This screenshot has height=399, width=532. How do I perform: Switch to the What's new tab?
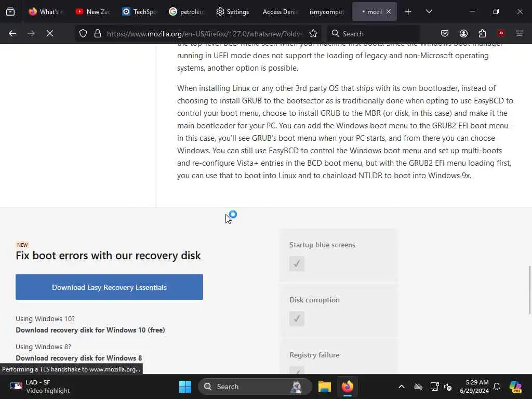(x=46, y=11)
